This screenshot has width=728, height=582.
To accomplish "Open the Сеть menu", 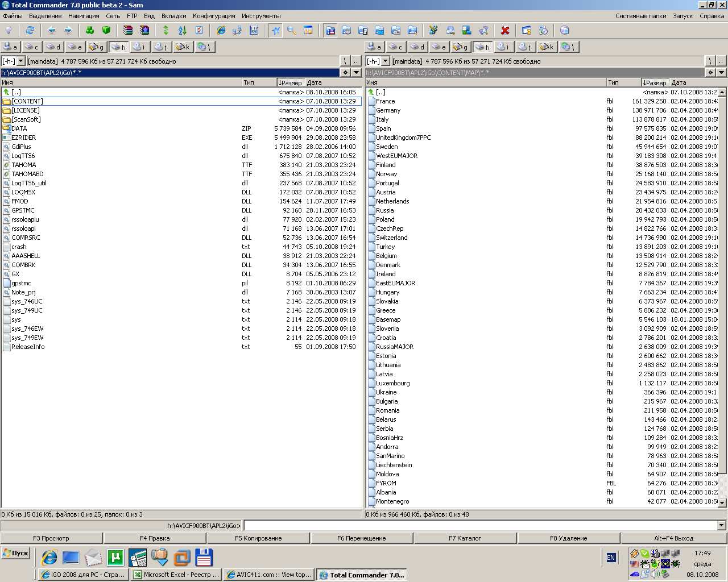I will 113,16.
